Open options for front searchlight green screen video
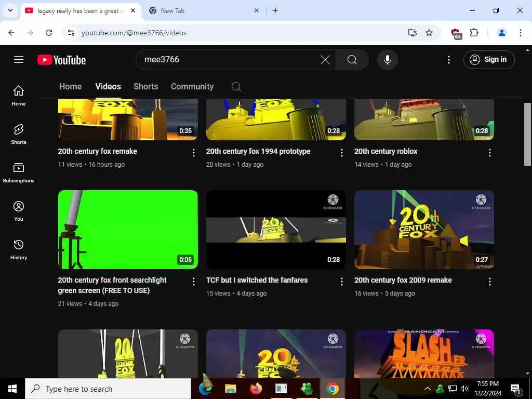The width and height of the screenshot is (532, 399). [x=193, y=281]
